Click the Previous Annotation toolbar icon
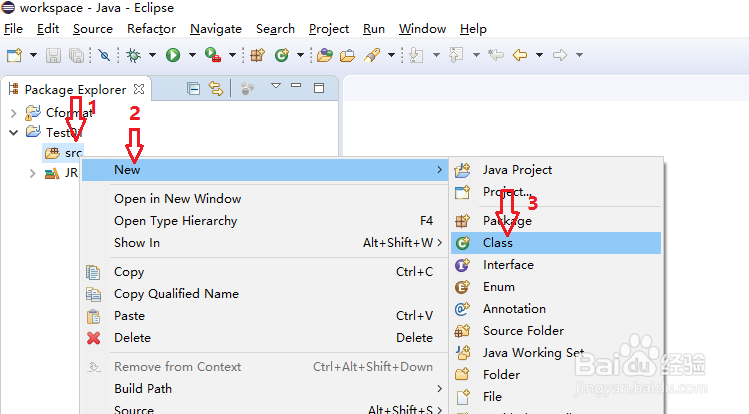 [456, 55]
